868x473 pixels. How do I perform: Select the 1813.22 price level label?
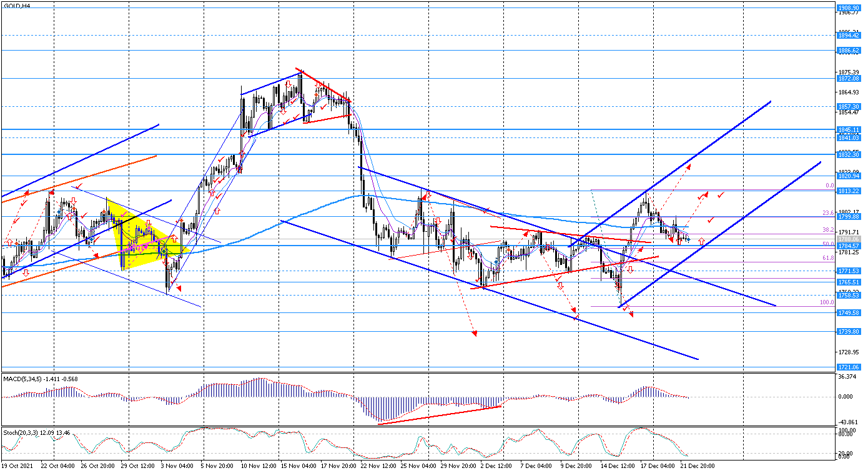(849, 191)
